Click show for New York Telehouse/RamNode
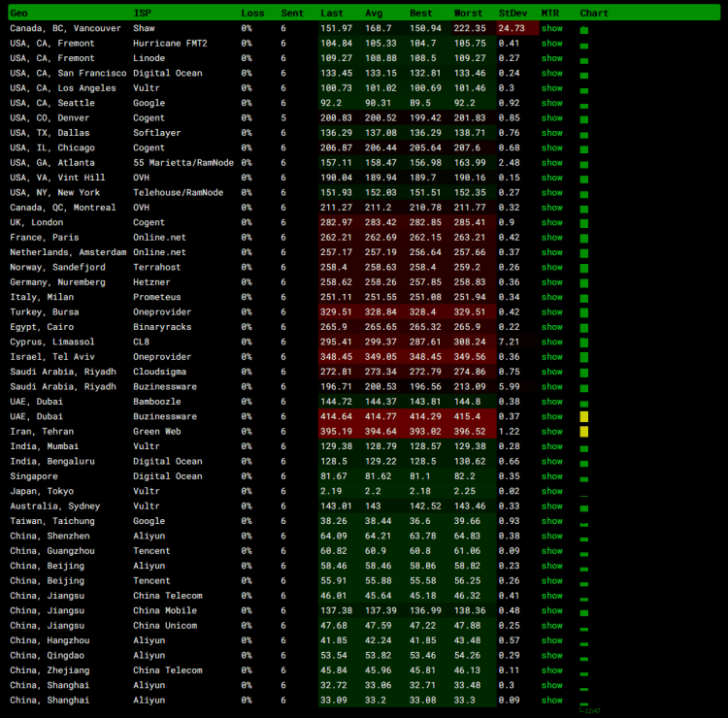728x718 pixels. pos(551,193)
